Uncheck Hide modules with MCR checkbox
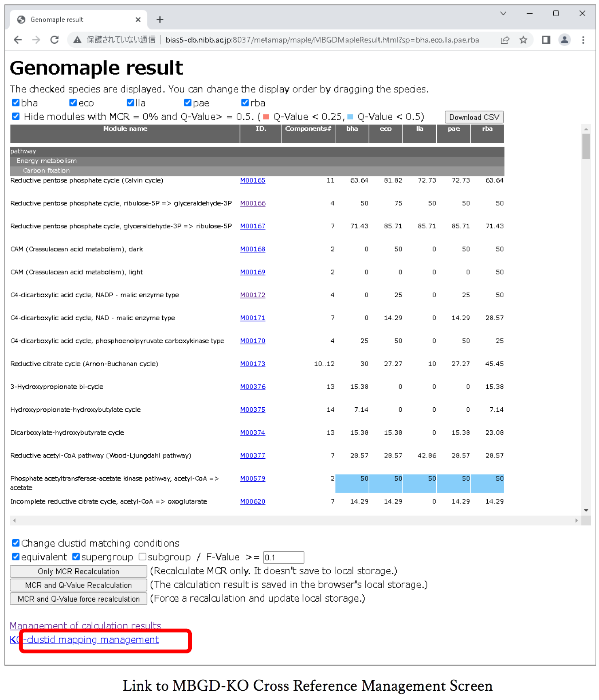Viewport: 599px width, 700px height. coord(16,117)
